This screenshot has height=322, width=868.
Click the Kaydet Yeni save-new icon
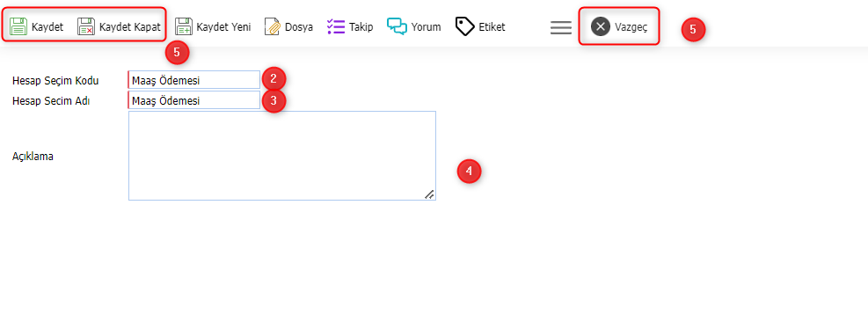pos(184,26)
